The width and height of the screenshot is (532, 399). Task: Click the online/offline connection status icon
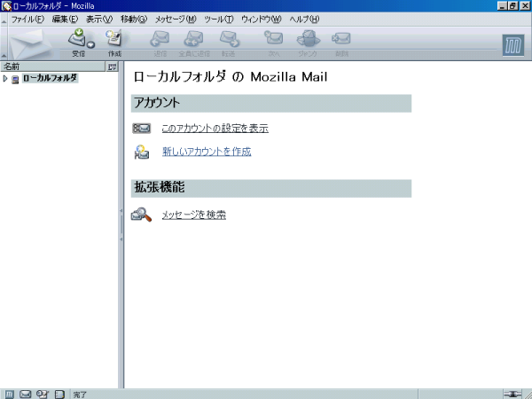(512, 395)
